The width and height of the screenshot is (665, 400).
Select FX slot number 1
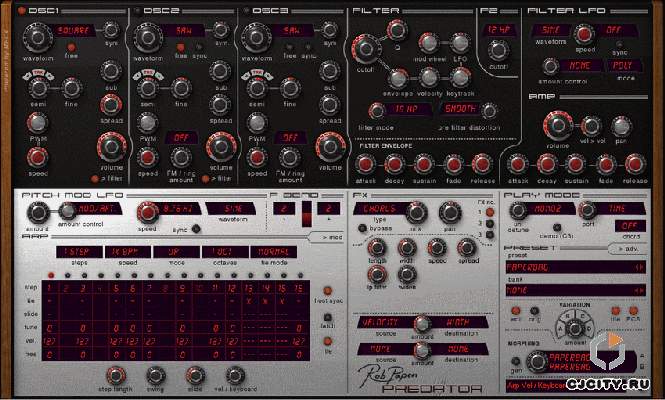point(490,212)
